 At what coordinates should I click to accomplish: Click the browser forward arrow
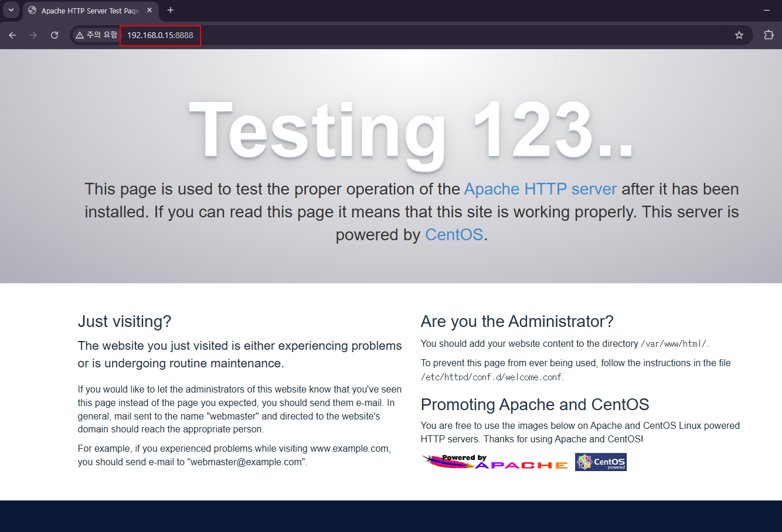click(x=33, y=35)
